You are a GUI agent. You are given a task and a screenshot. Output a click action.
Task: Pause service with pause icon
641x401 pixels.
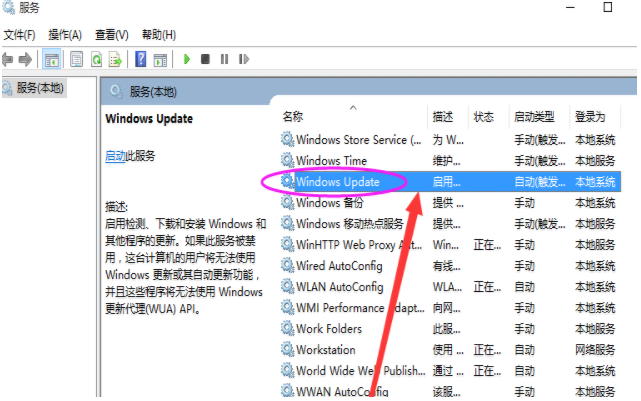224,60
